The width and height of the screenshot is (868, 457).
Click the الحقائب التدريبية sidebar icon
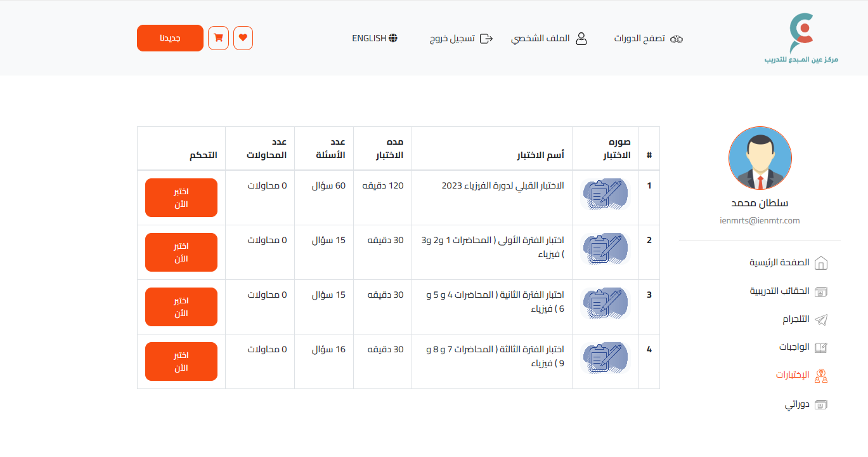coord(820,291)
